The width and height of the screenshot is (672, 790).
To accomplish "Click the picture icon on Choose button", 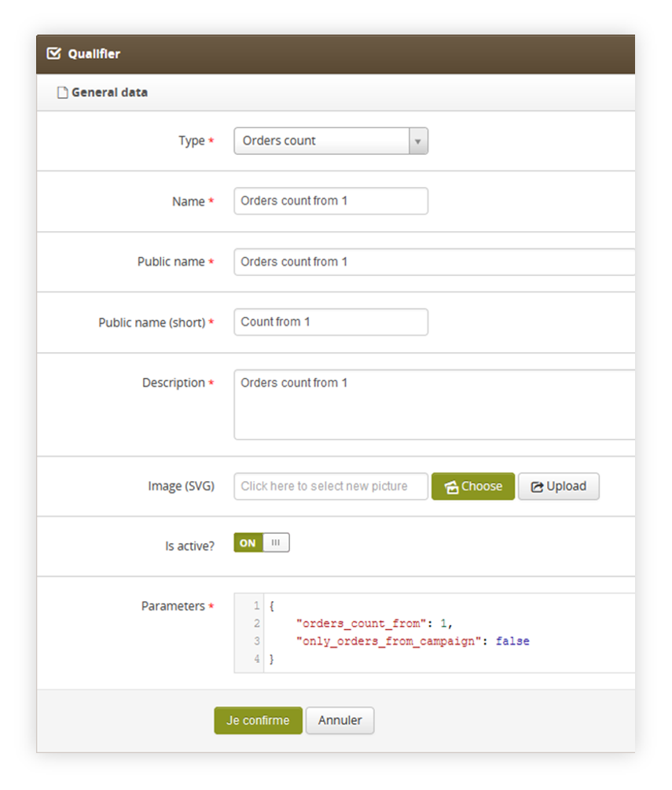I will click(x=451, y=487).
